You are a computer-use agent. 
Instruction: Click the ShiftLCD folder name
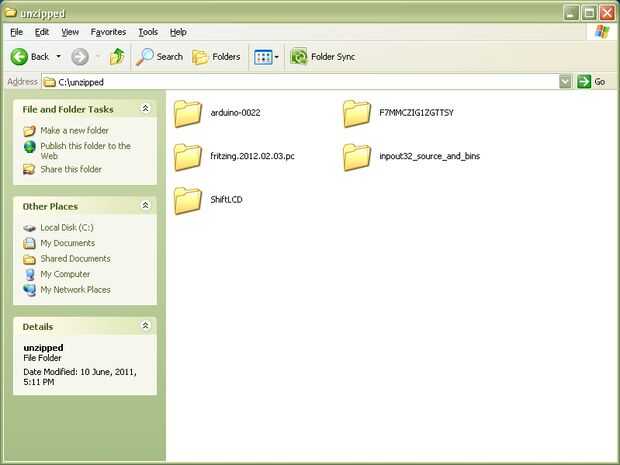[226, 200]
